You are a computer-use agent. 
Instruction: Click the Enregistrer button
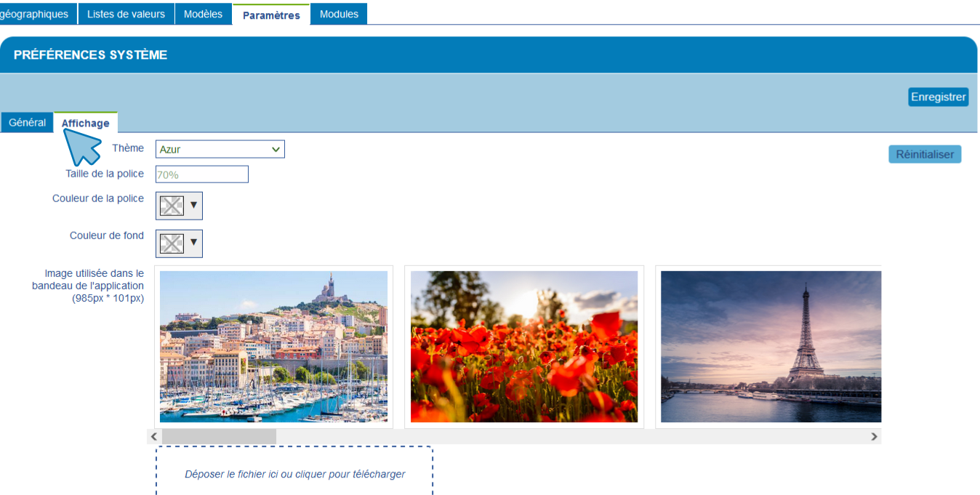938,97
